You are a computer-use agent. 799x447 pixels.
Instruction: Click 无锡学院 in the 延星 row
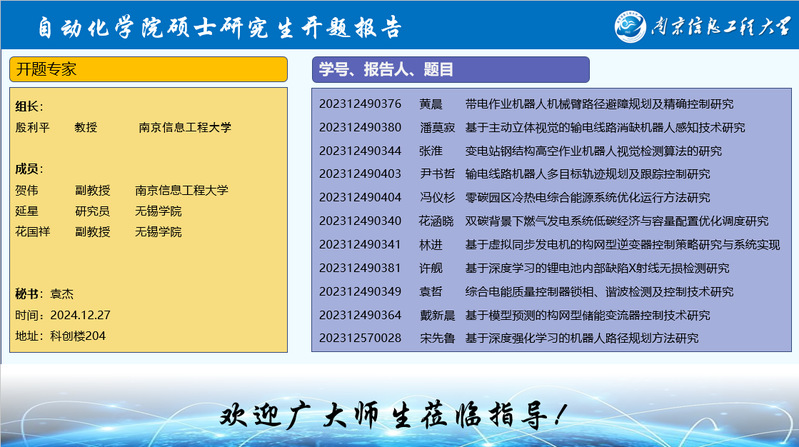point(159,211)
